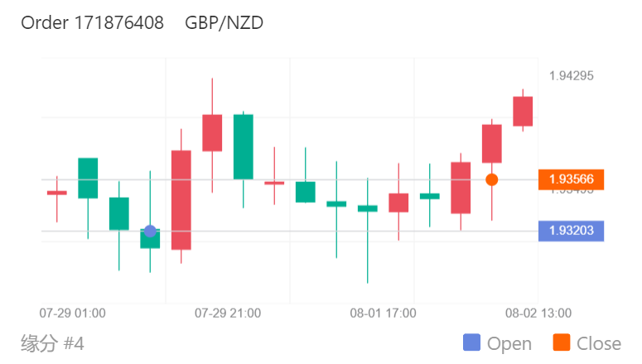The height and width of the screenshot is (364, 642).
Task: Click the orange Close marker dot on chart
Action: [x=491, y=180]
